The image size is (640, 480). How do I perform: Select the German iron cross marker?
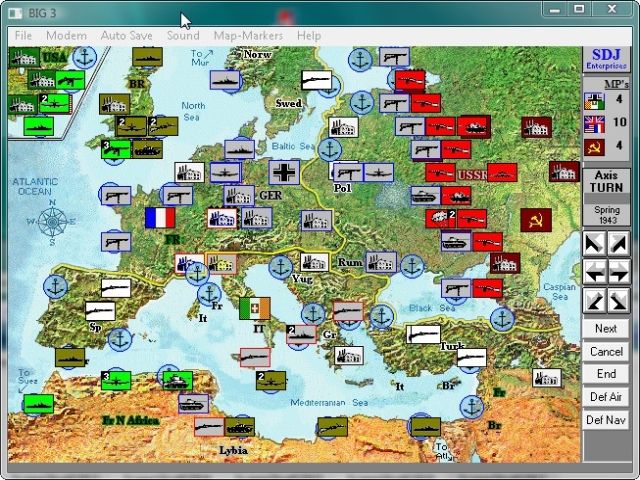285,172
